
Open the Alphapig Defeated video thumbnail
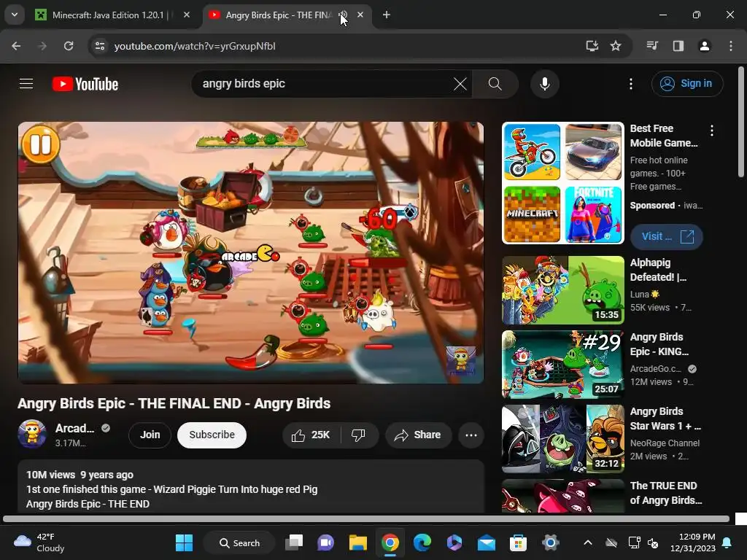tap(562, 290)
